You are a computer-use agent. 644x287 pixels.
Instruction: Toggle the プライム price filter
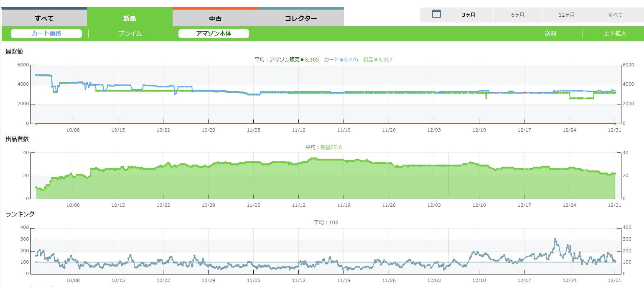point(130,33)
